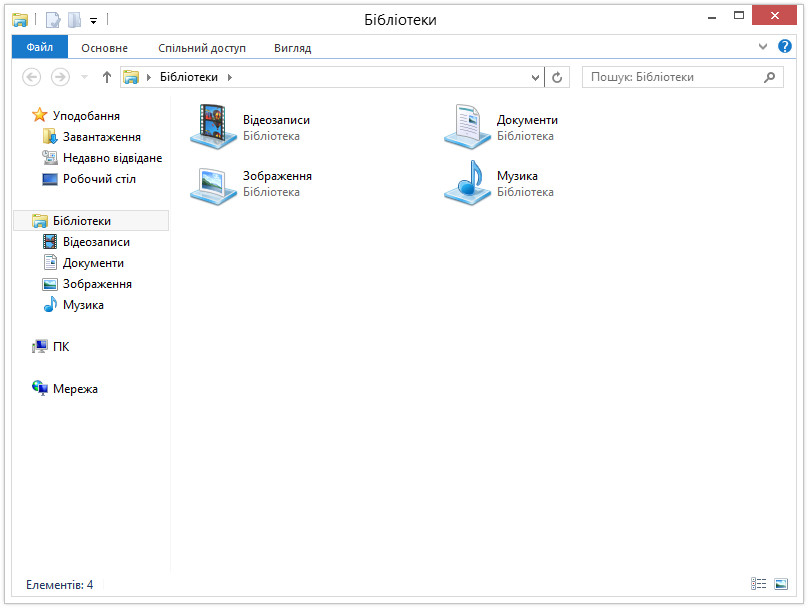Screen dimensions: 808x608
Task: Open the recent locations dropdown arrow
Action: pos(85,77)
